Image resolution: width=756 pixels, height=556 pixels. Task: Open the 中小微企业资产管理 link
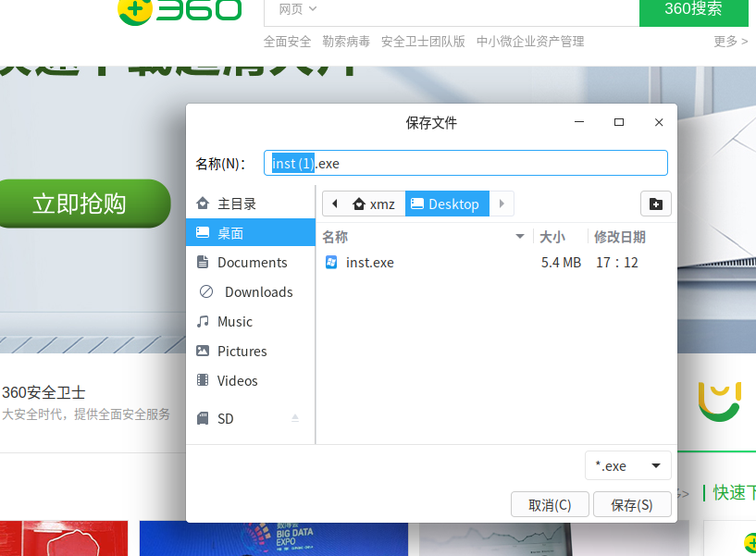point(530,42)
